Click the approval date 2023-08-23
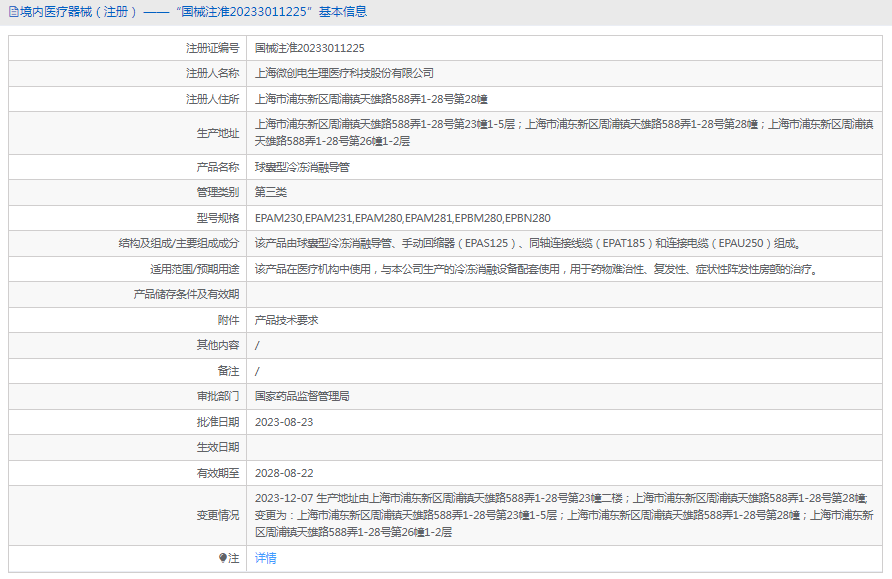Image resolution: width=892 pixels, height=579 pixels. pyautogui.click(x=284, y=422)
